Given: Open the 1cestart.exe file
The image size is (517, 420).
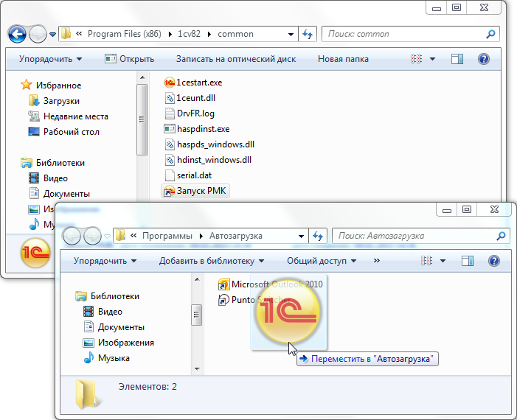Looking at the screenshot, I should [199, 83].
